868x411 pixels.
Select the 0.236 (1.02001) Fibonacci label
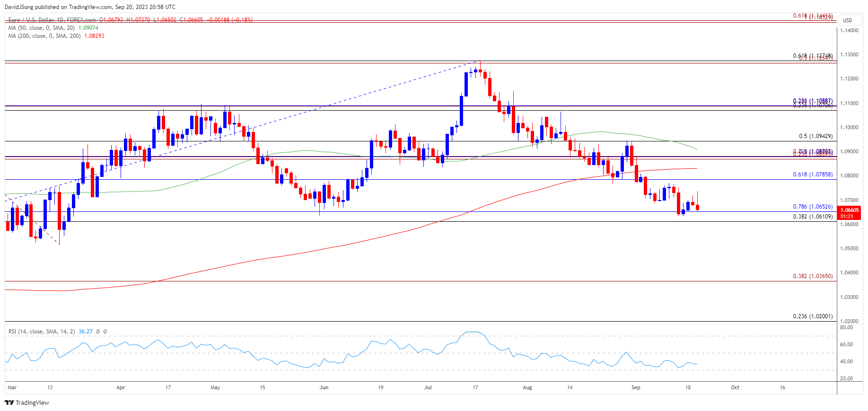coord(813,316)
